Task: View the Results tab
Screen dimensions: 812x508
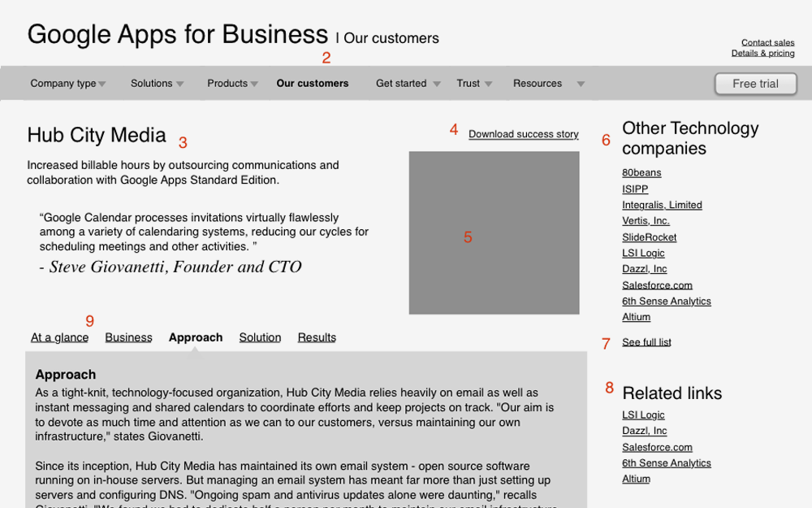Action: (317, 337)
